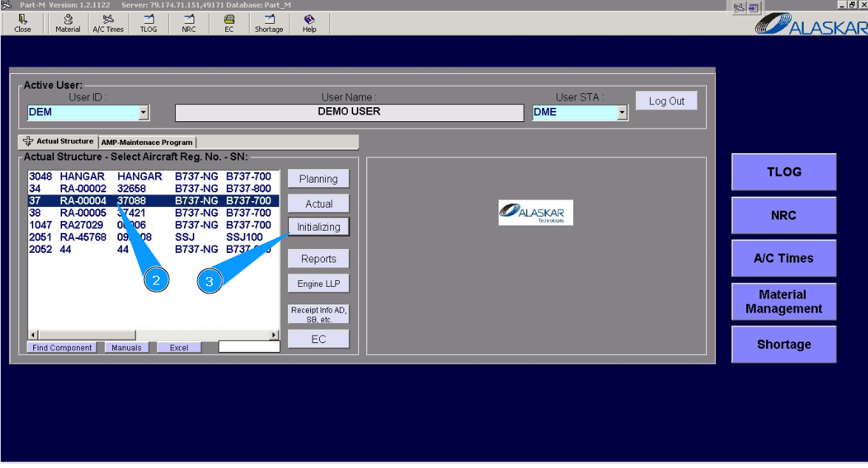Open the large A/C Times panel button
Screen dimensions: 868x468
point(784,258)
